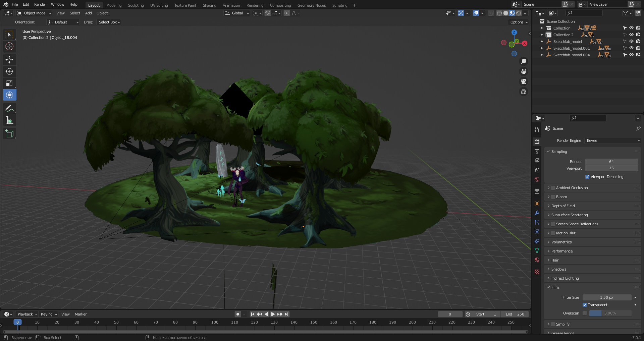Choose the Add Cube tool
Screen dimensions: 644x341
point(9,134)
